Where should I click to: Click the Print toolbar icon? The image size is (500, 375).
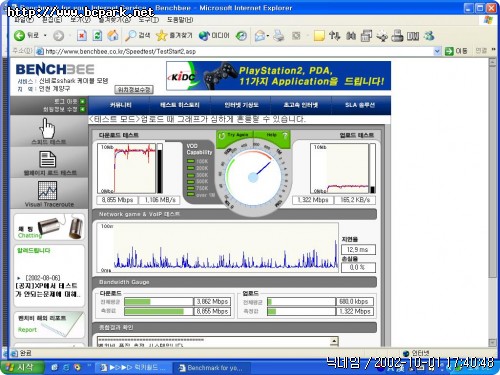(x=279, y=35)
